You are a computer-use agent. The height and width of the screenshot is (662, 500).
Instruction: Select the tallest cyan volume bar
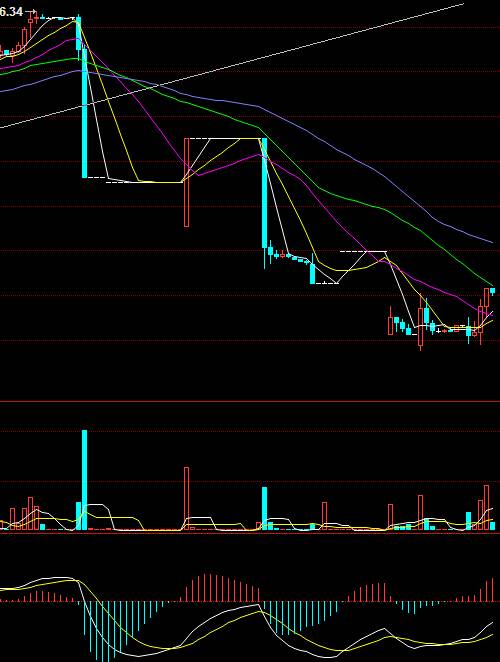[84, 480]
